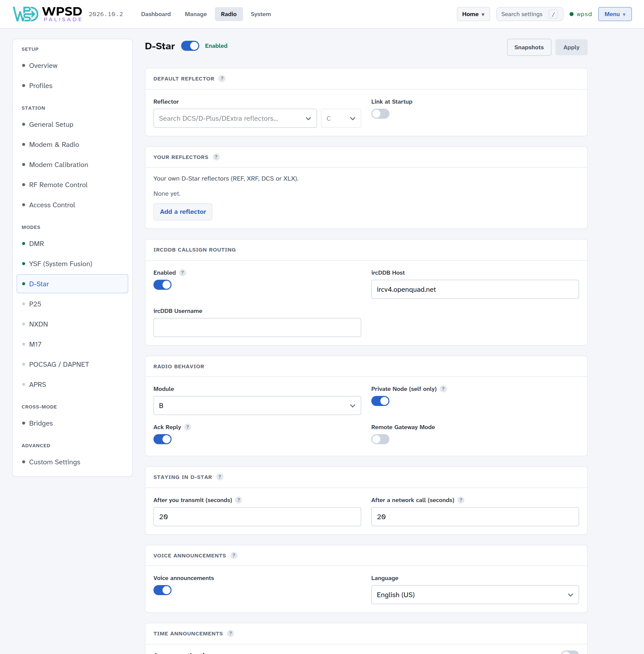Click the ircDDB Host field

475,289
